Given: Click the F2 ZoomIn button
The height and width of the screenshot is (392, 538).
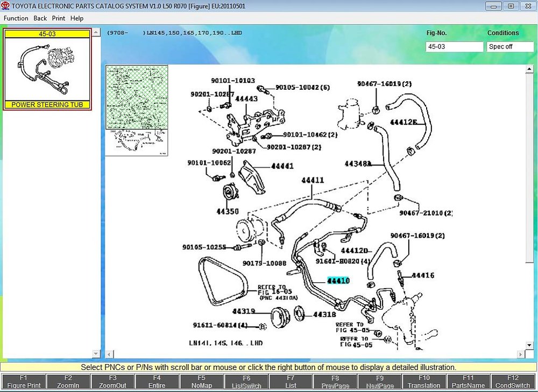Looking at the screenshot, I should point(68,381).
